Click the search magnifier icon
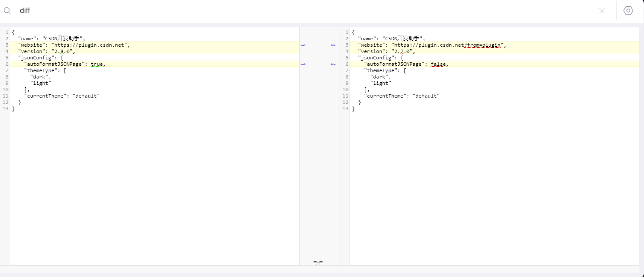The image size is (644, 277). pos(7,11)
